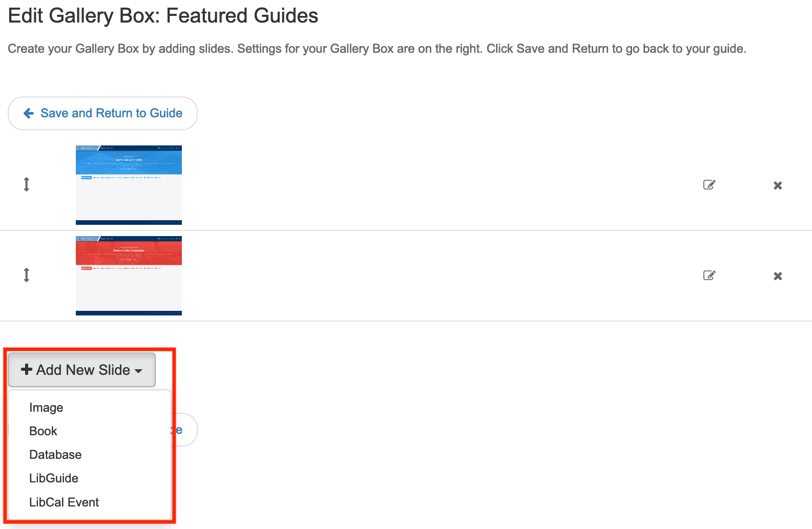This screenshot has width=812, height=529.
Task: Click the edit icon for the blue slide
Action: 709,185
